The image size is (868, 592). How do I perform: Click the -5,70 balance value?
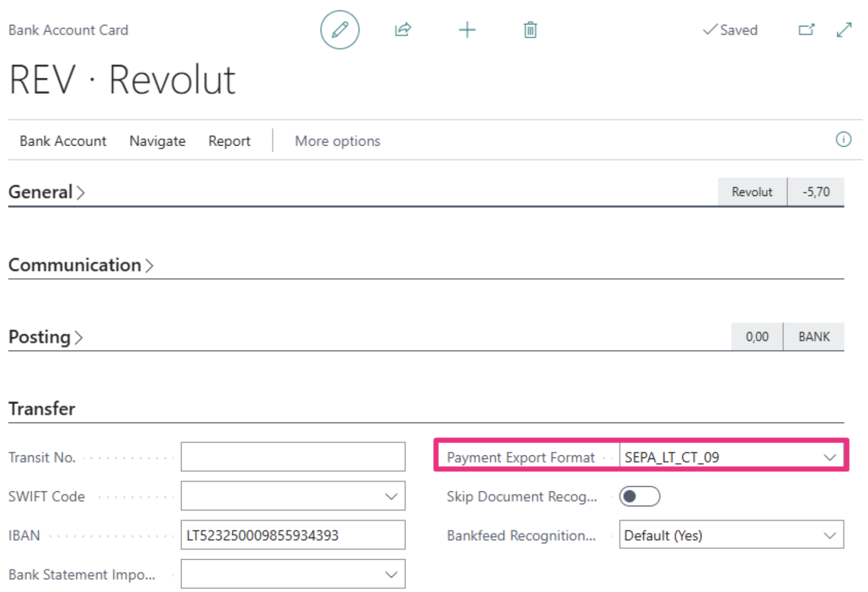click(816, 192)
